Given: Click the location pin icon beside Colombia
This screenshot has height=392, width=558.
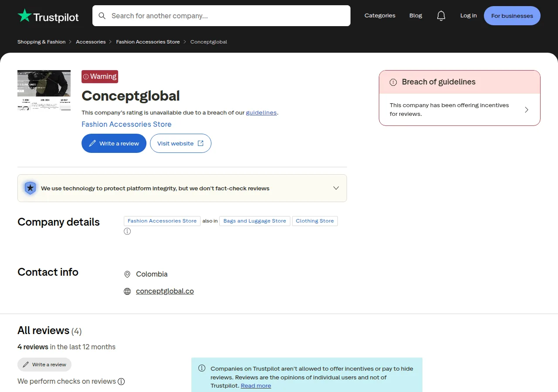Looking at the screenshot, I should pyautogui.click(x=127, y=274).
